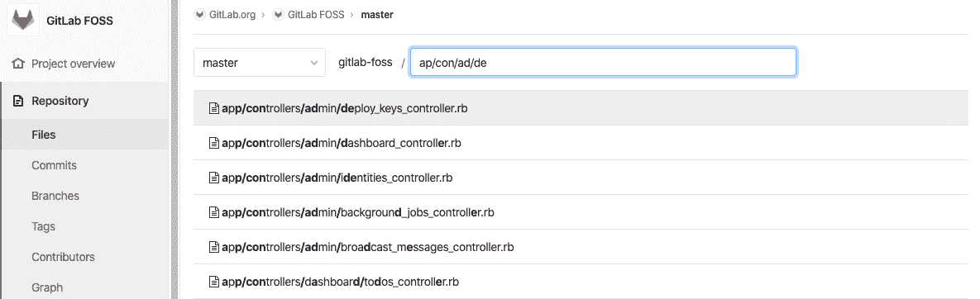Image resolution: width=980 pixels, height=299 pixels.
Task: Open app/controllers/dashboard/todos_controller.rb result
Action: pyautogui.click(x=581, y=282)
